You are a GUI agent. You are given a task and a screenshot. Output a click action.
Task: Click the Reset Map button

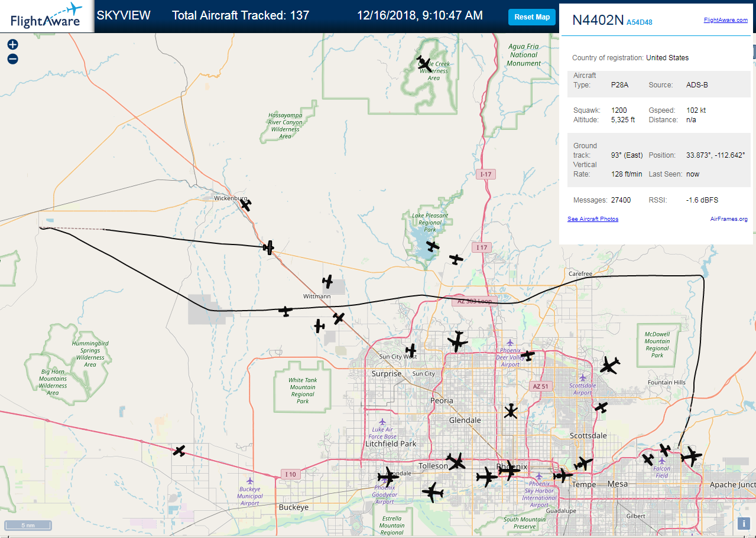point(532,17)
